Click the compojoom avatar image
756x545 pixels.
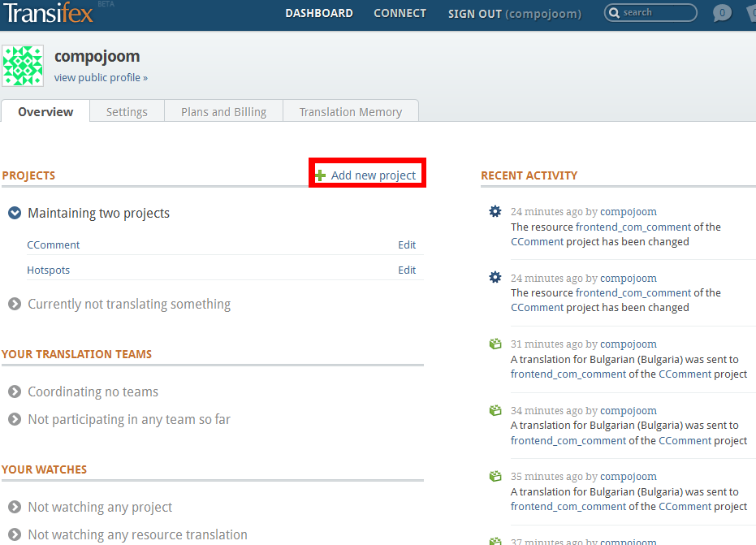[x=23, y=66]
